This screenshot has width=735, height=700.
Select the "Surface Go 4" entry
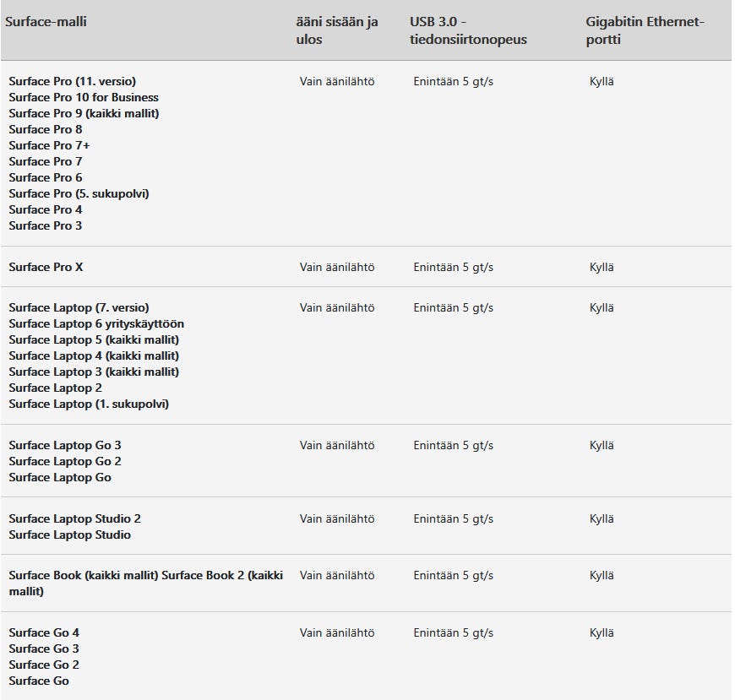click(44, 633)
